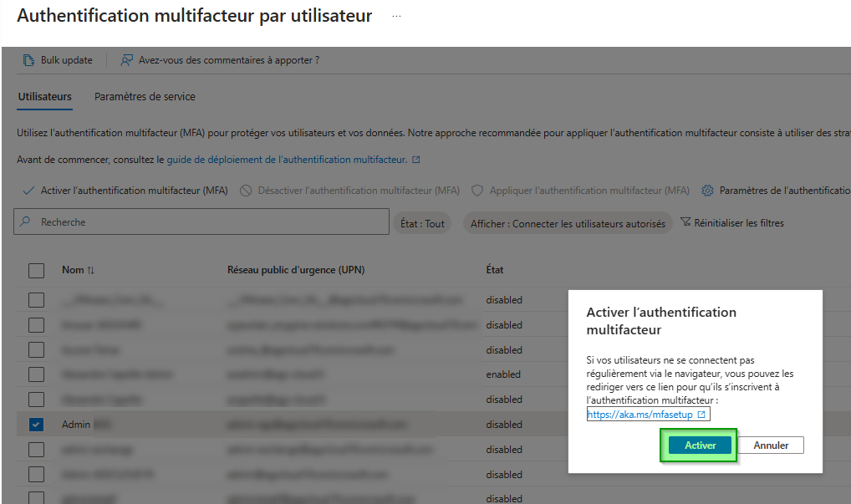Image resolution: width=851 pixels, height=504 pixels.
Task: Click the magnifier icon in the search box
Action: [23, 221]
